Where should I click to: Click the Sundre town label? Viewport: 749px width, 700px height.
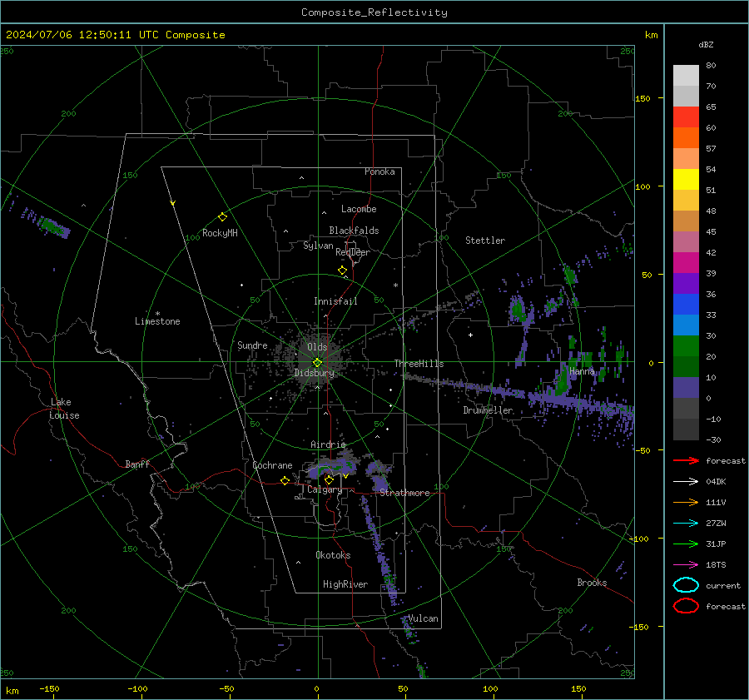[252, 345]
